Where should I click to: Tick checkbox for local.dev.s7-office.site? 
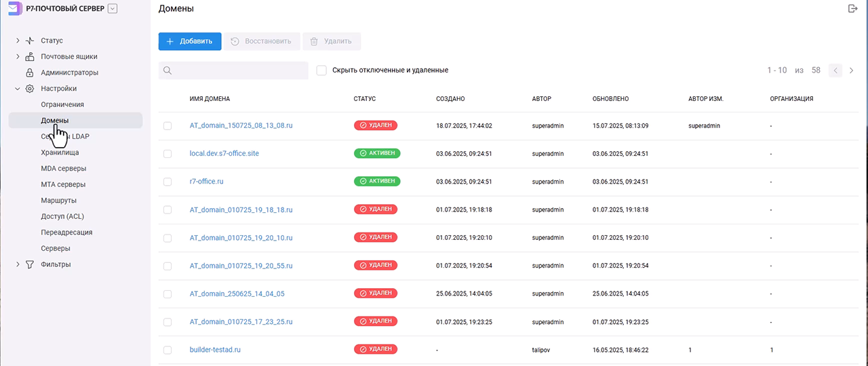coord(167,154)
